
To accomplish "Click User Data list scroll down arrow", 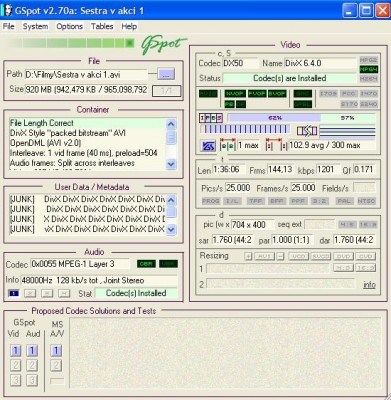I will (x=171, y=229).
